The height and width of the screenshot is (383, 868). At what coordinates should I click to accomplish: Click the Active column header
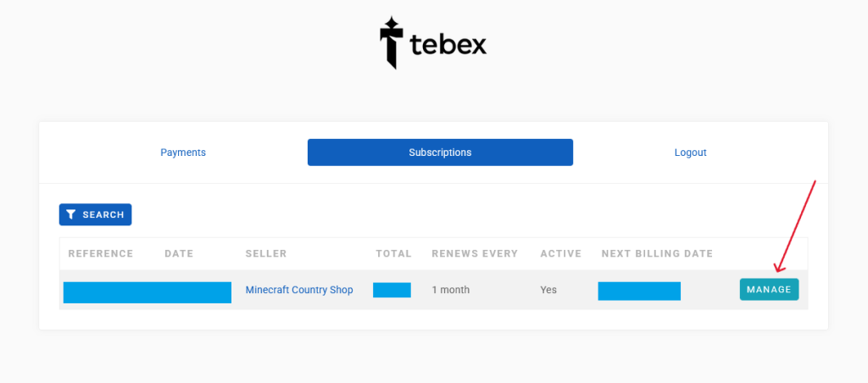pos(561,253)
